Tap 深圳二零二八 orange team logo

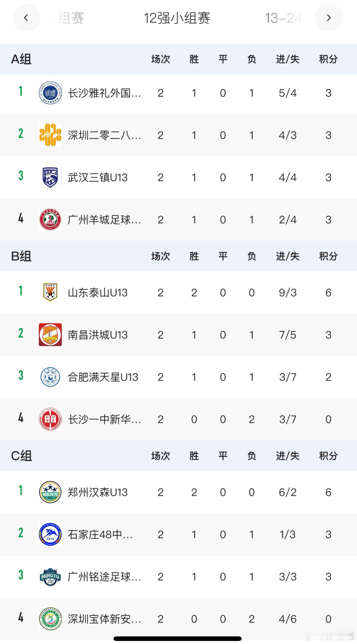click(50, 135)
